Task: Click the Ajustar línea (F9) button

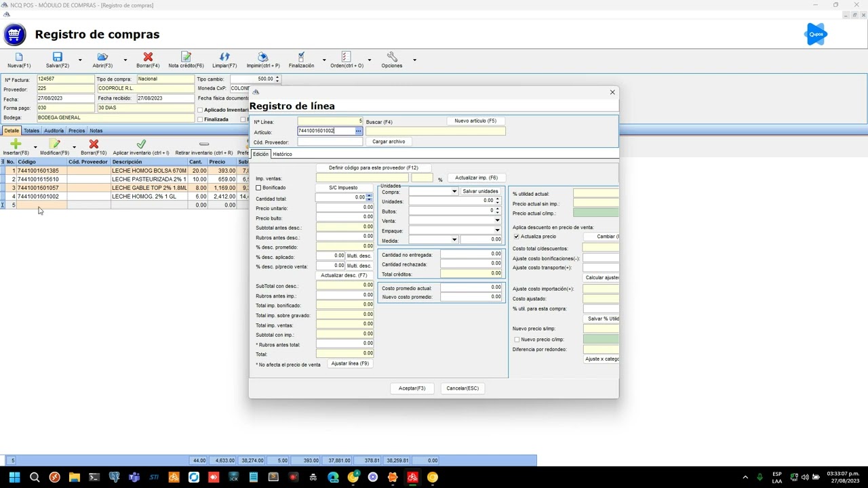Action: tap(350, 363)
